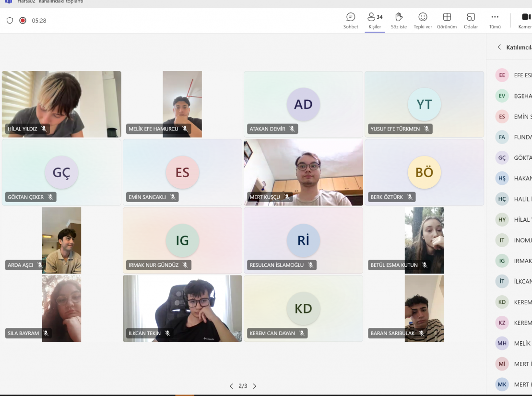Select the GÇ participant in list
Viewport: 532px width, 396px height.
[502, 157]
